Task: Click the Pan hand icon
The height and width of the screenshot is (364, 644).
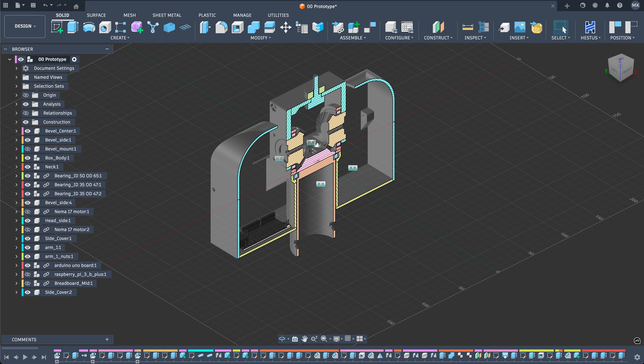Action: pos(304,339)
